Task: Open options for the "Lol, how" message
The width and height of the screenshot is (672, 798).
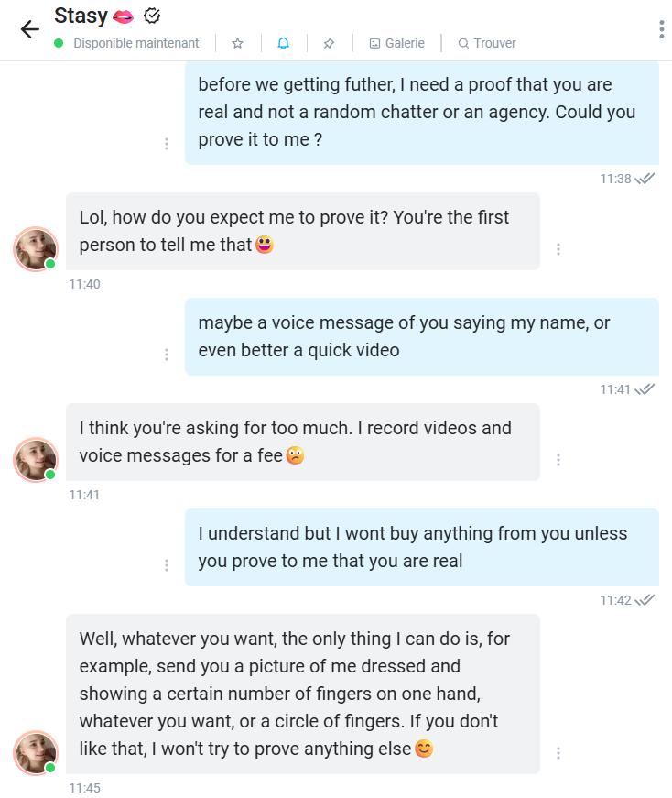Action: pos(558,249)
